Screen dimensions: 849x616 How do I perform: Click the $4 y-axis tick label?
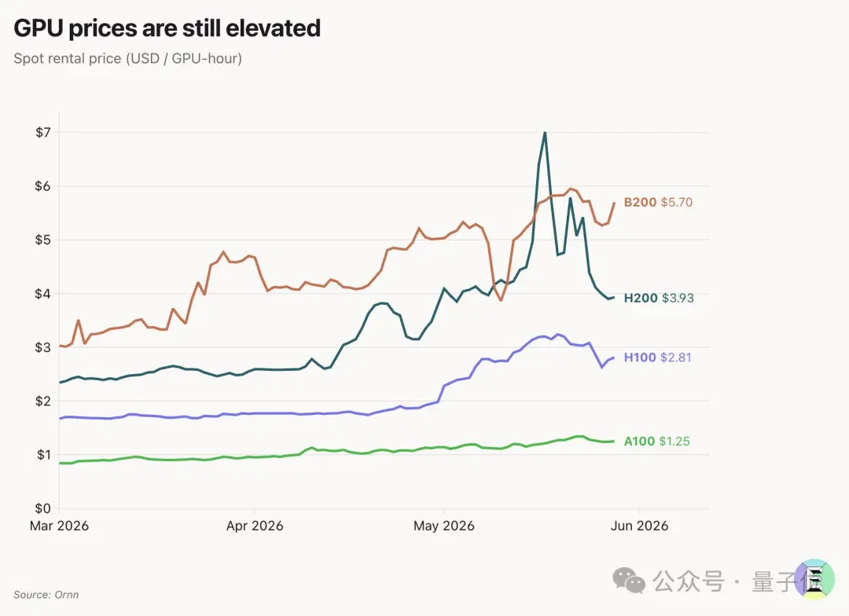[42, 294]
